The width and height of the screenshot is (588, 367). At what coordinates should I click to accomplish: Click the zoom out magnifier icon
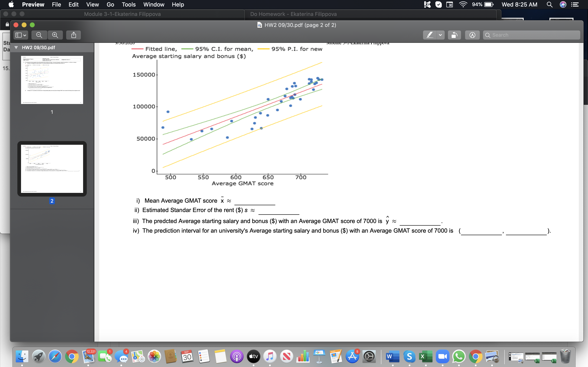(x=39, y=35)
